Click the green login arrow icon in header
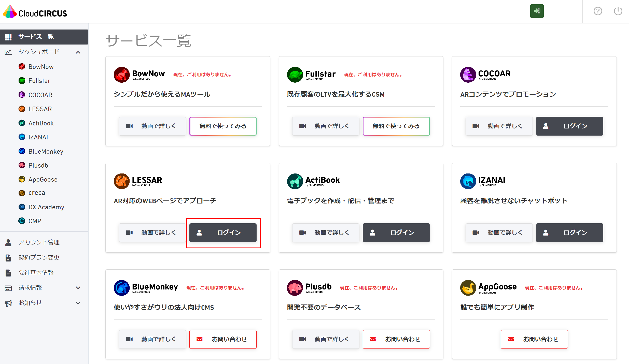 click(537, 11)
